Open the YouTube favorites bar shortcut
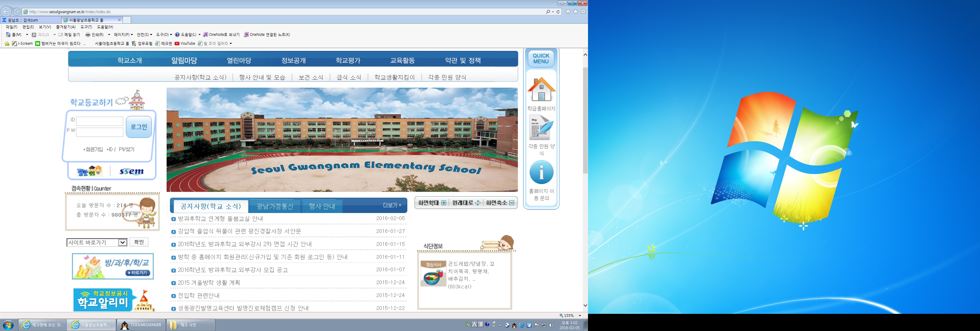This screenshot has width=980, height=331. 185,44
